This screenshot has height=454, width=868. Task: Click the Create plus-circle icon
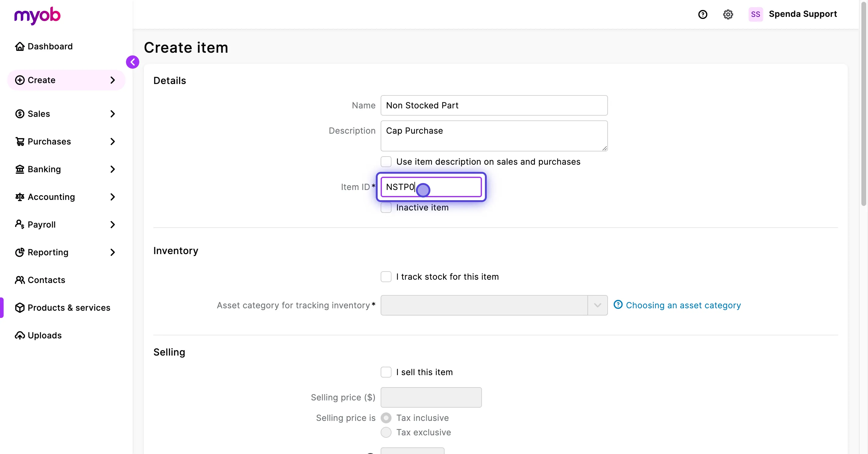point(20,80)
